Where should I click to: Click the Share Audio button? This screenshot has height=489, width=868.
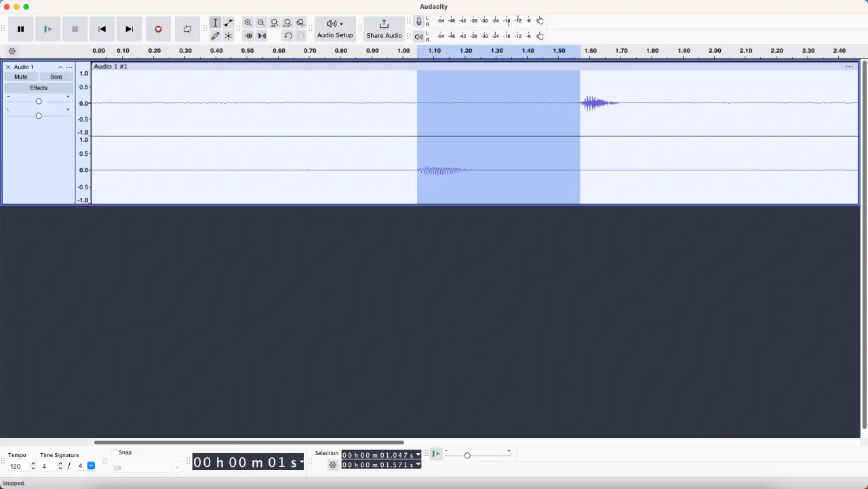384,29
